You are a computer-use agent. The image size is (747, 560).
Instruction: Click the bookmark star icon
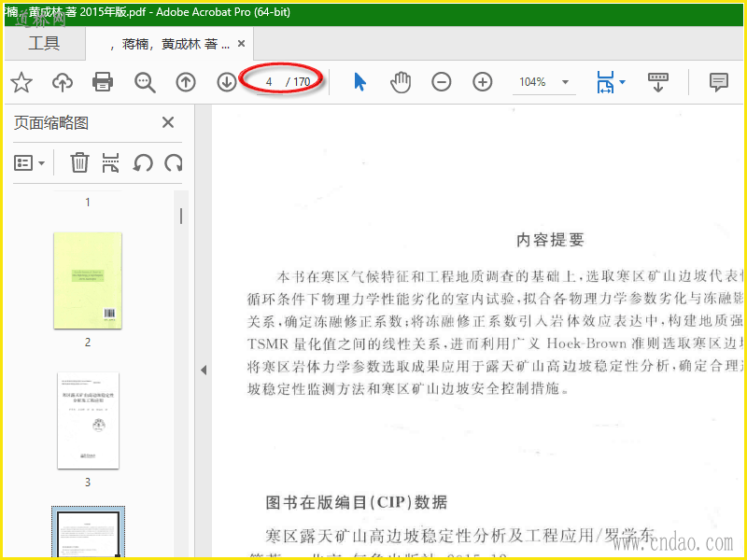pyautogui.click(x=21, y=82)
